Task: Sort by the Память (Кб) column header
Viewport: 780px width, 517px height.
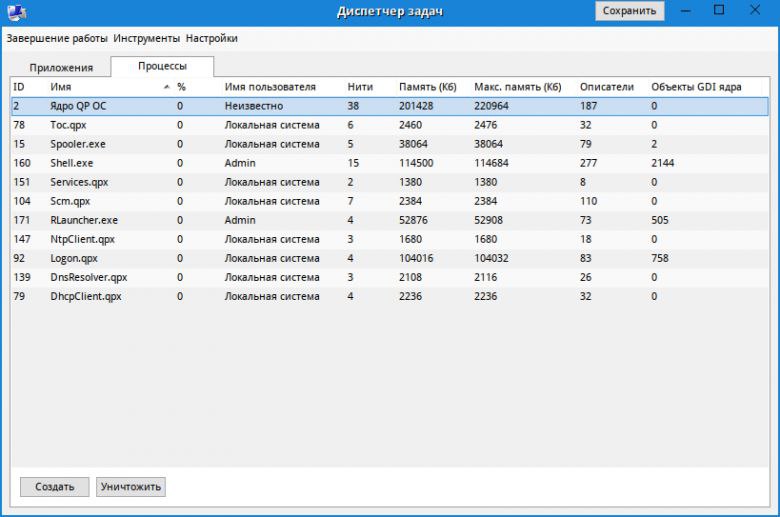Action: (x=427, y=87)
